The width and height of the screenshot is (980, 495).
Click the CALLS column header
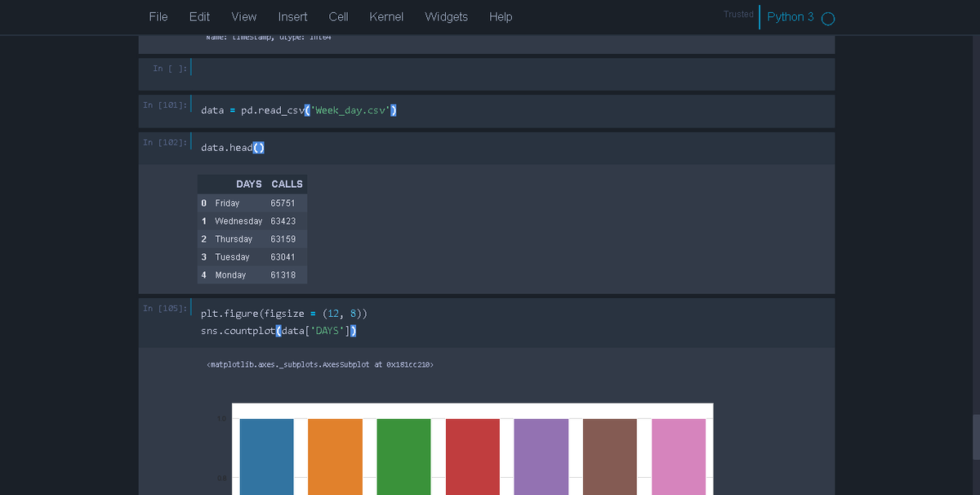click(x=287, y=184)
